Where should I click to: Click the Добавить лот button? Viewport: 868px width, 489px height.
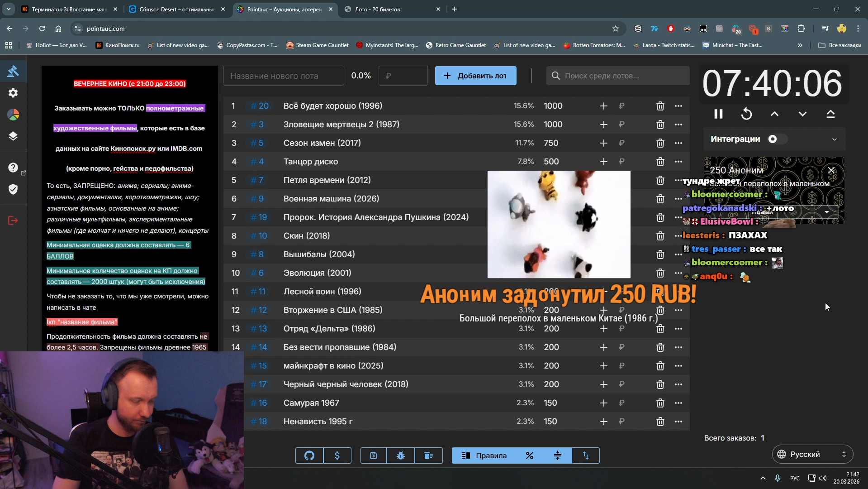pyautogui.click(x=475, y=76)
